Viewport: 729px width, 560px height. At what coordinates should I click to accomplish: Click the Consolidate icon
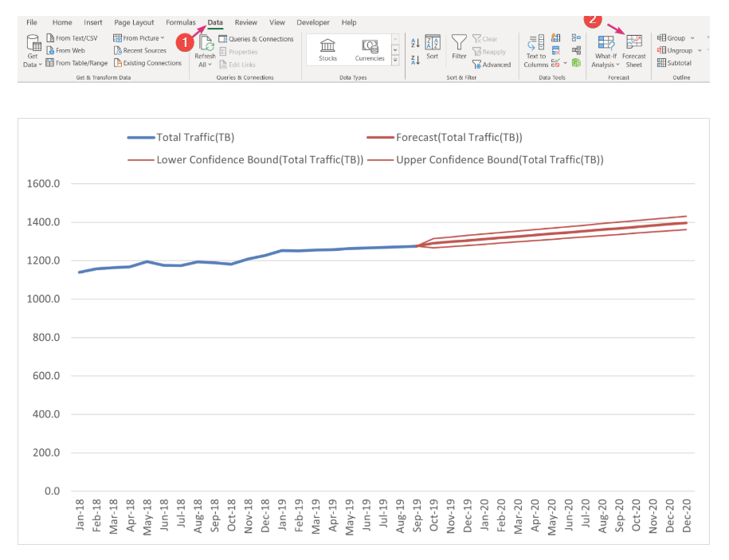[577, 38]
